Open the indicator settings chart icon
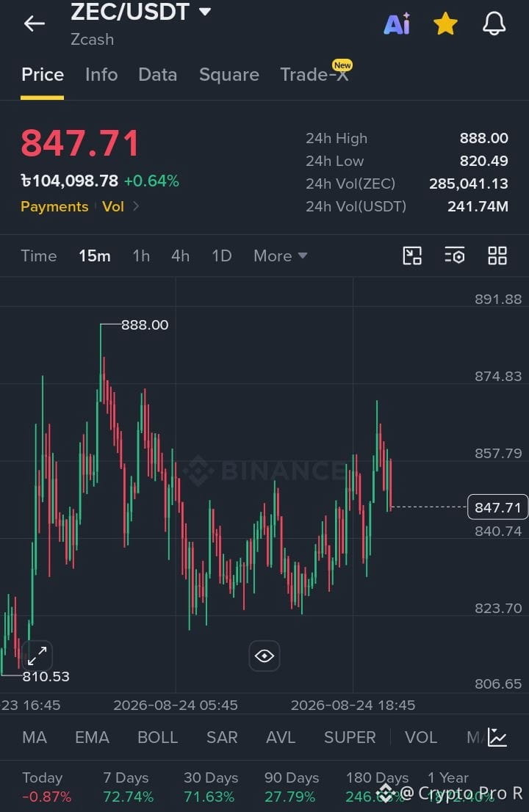 497,737
